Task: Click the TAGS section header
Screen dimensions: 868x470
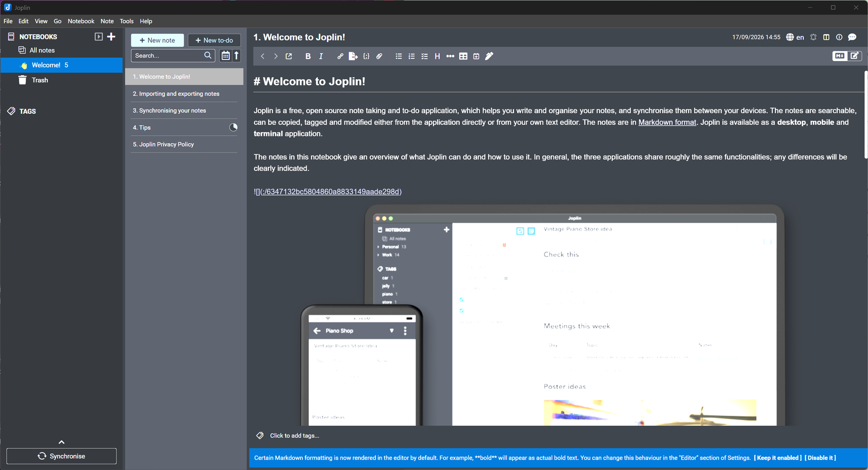Action: click(x=27, y=112)
